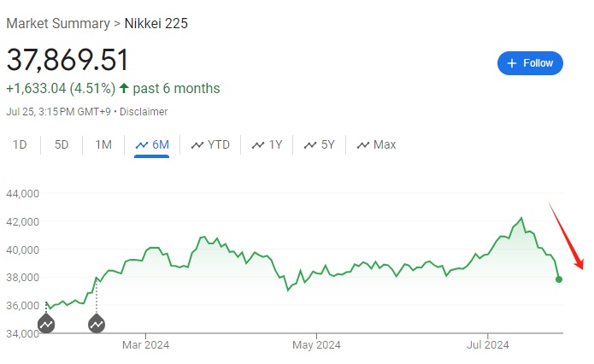Click the green end-point dot on the chart
The height and width of the screenshot is (364, 594).
[x=559, y=279]
